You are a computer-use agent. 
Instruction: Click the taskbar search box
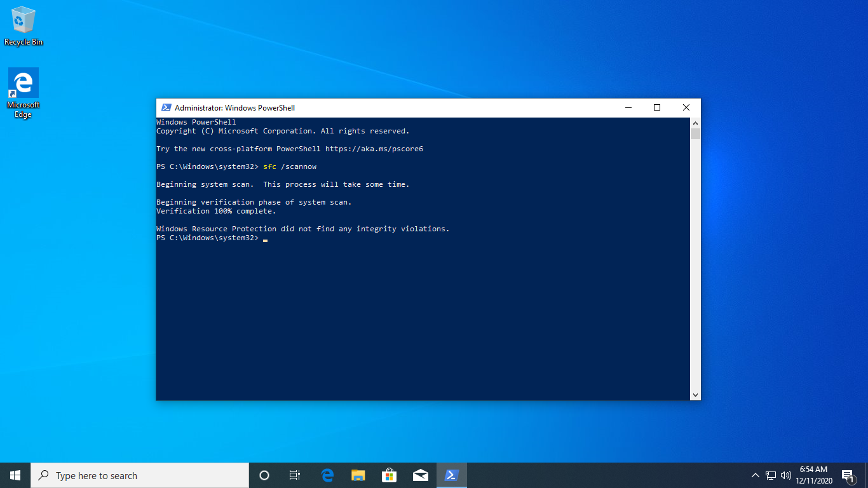(x=140, y=475)
